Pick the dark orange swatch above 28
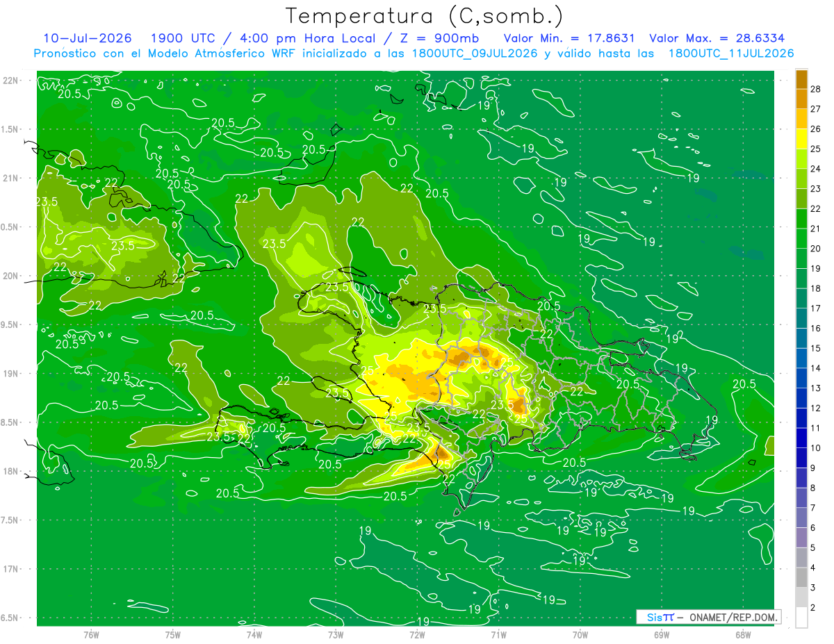The height and width of the screenshot is (644, 834). point(801,79)
